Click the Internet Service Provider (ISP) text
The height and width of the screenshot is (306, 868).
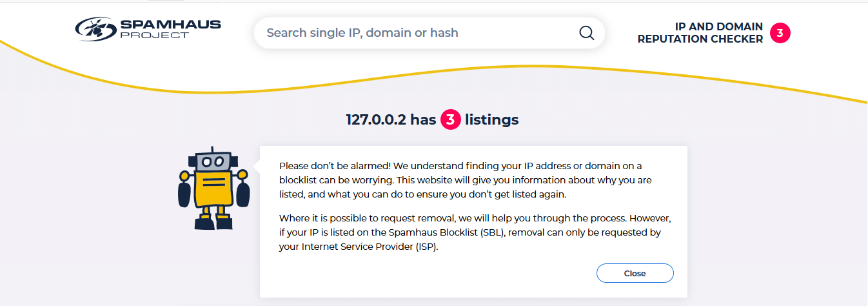click(x=369, y=247)
